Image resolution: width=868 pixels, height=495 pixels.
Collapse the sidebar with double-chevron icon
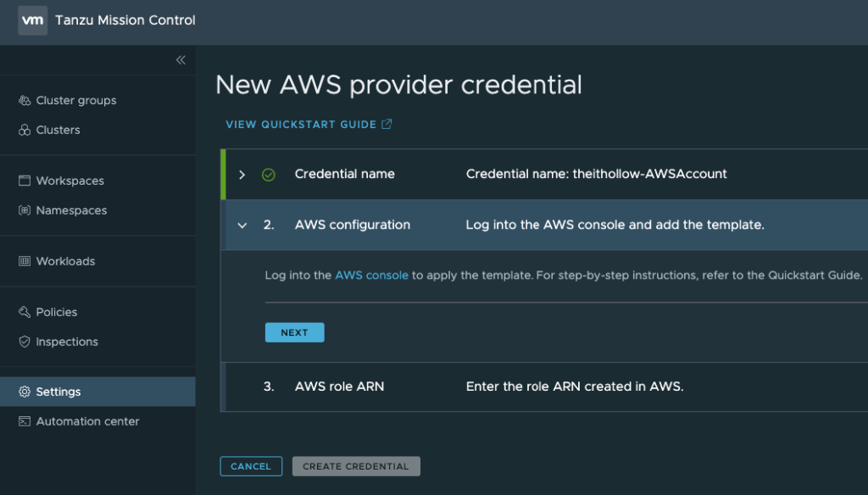[181, 60]
